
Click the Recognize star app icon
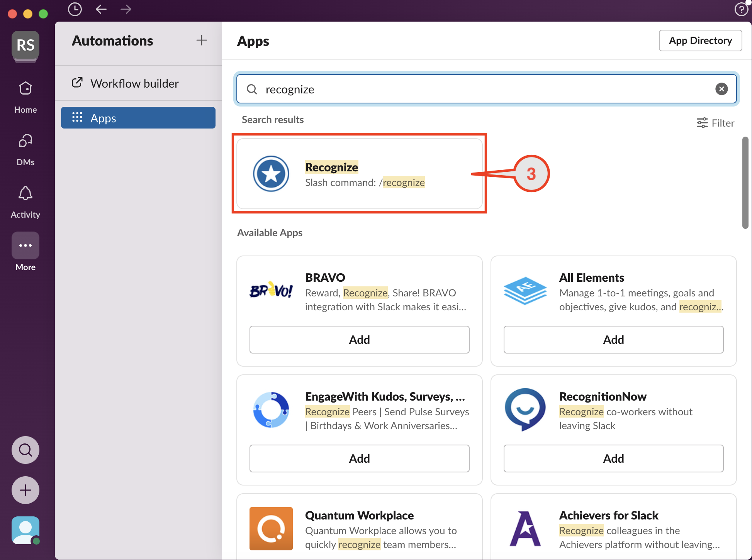click(271, 174)
